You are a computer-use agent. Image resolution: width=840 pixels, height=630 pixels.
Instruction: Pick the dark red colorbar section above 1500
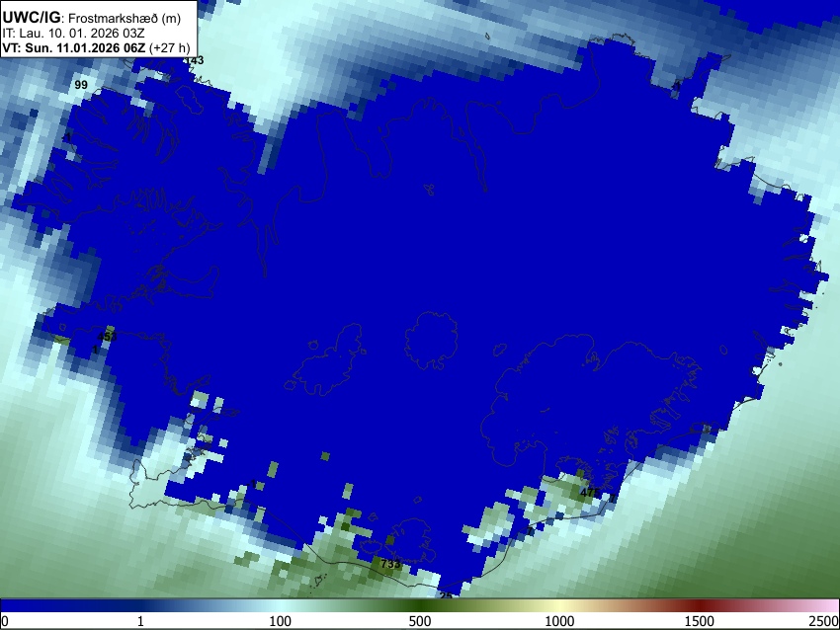(700, 606)
